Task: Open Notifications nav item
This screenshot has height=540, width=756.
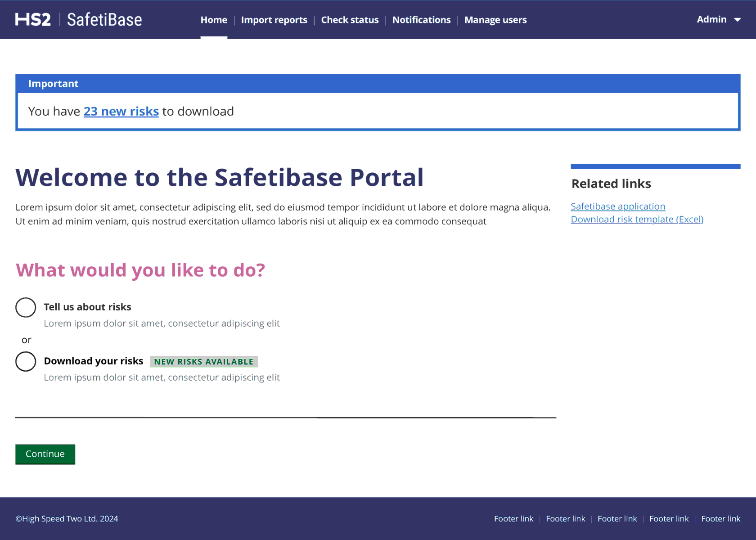Action: 421,20
